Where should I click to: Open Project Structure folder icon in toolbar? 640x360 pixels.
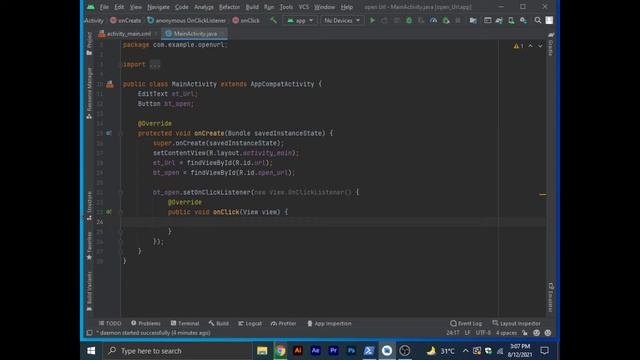(x=473, y=20)
